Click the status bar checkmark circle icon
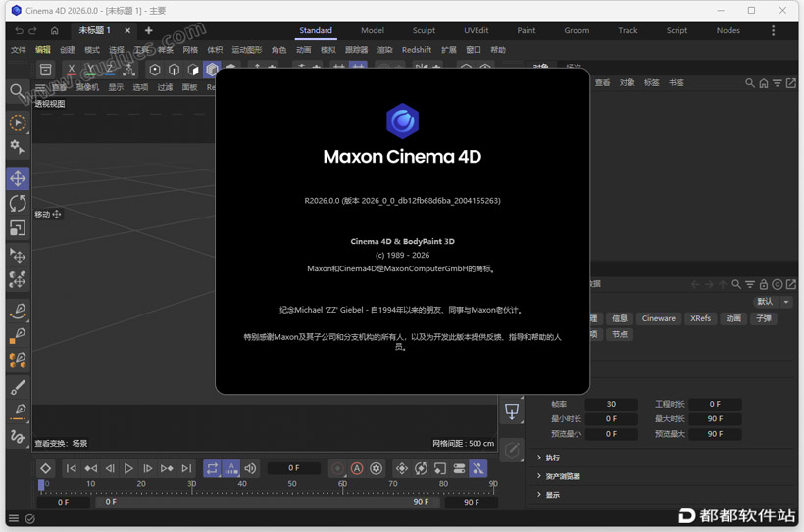This screenshot has width=804, height=532. pos(30,518)
